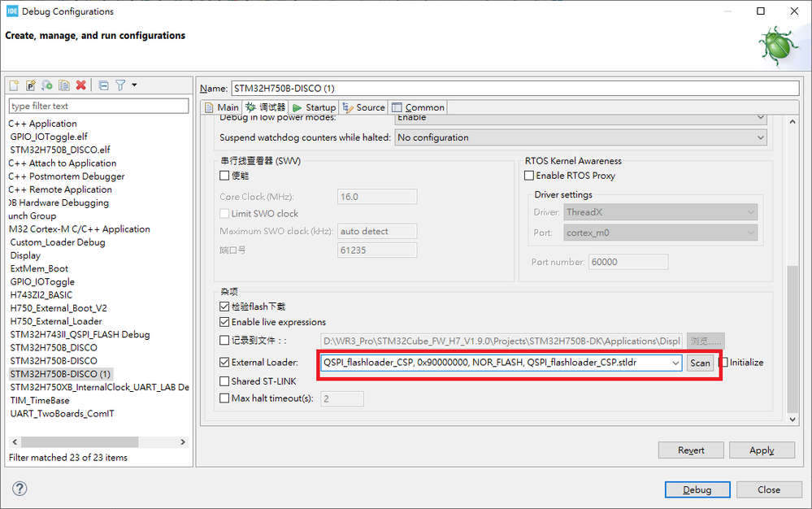812x509 pixels.
Task: Select the Custom_Loader Debug configuration
Action: click(x=58, y=242)
